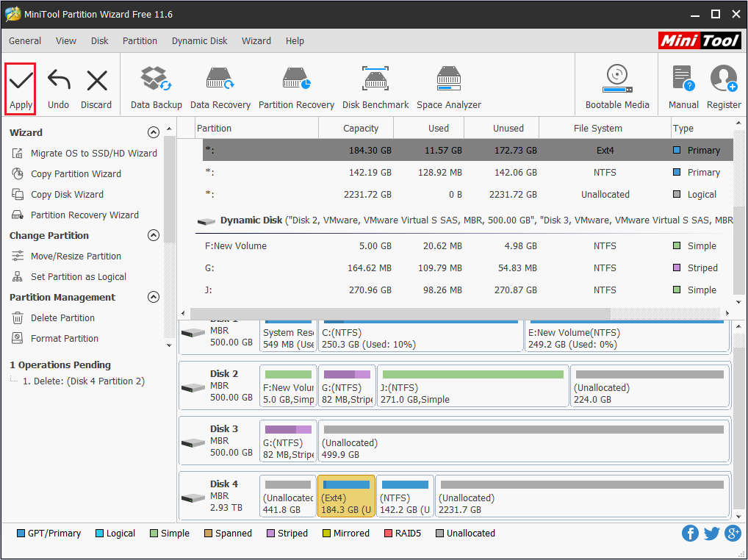Select the pending Delete Disk 4 Partition 2 operation
The width and height of the screenshot is (748, 560).
84,381
